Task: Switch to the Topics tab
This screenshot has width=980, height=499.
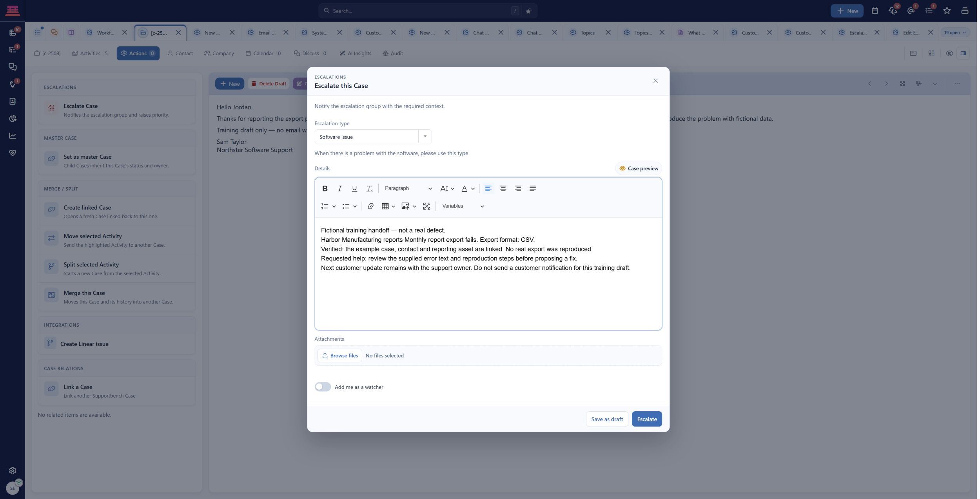Action: pyautogui.click(x=587, y=33)
